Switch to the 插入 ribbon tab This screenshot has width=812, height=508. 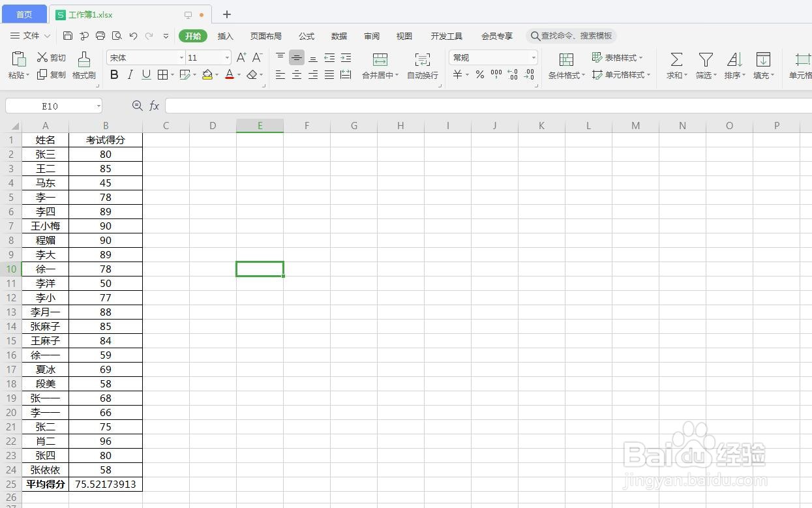click(x=225, y=36)
